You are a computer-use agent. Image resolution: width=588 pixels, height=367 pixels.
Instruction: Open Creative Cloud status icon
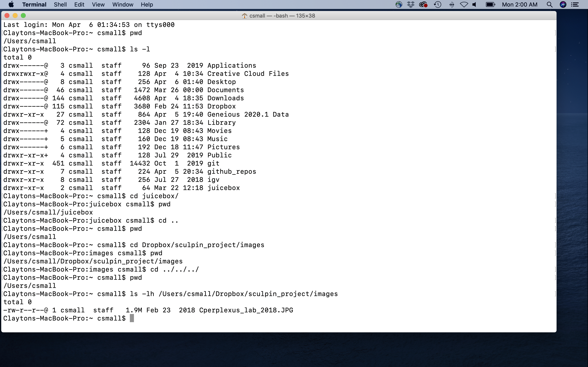423,4
